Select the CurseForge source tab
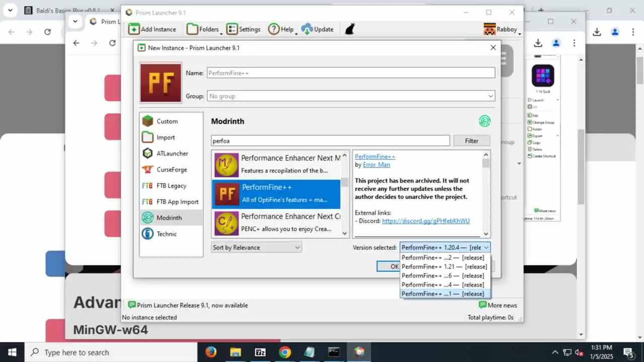The image size is (644, 362). [x=172, y=169]
